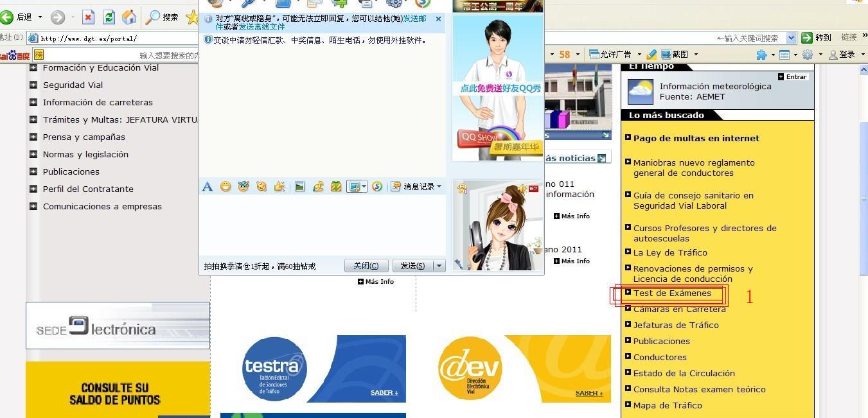This screenshot has height=418, width=868.
Task: Select the font settings icon in QQ chat
Action: pos(207,186)
